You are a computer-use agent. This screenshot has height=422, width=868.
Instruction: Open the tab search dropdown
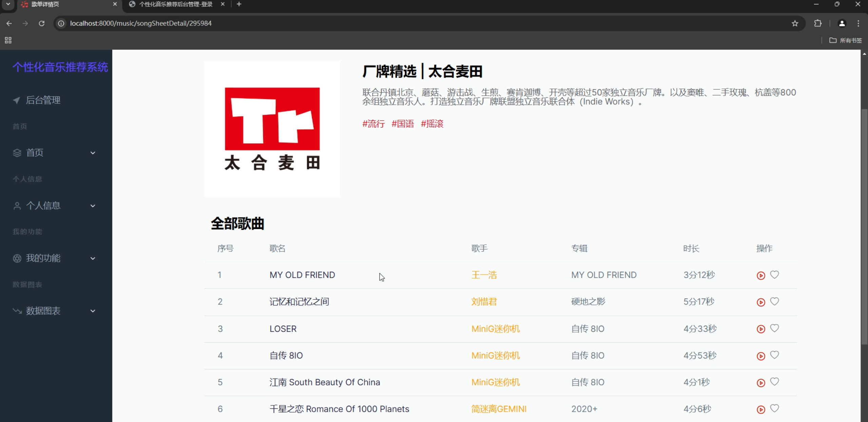pos(8,4)
